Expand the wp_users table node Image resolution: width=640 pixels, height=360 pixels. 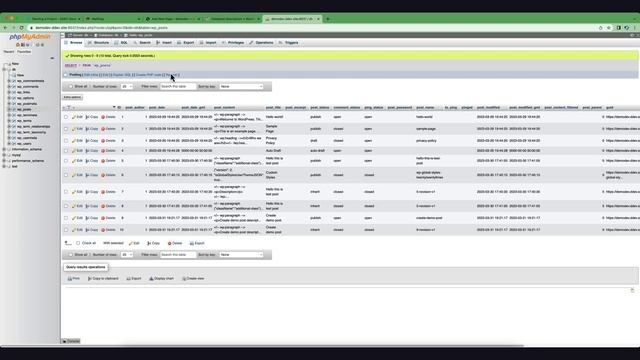[x=9, y=144]
